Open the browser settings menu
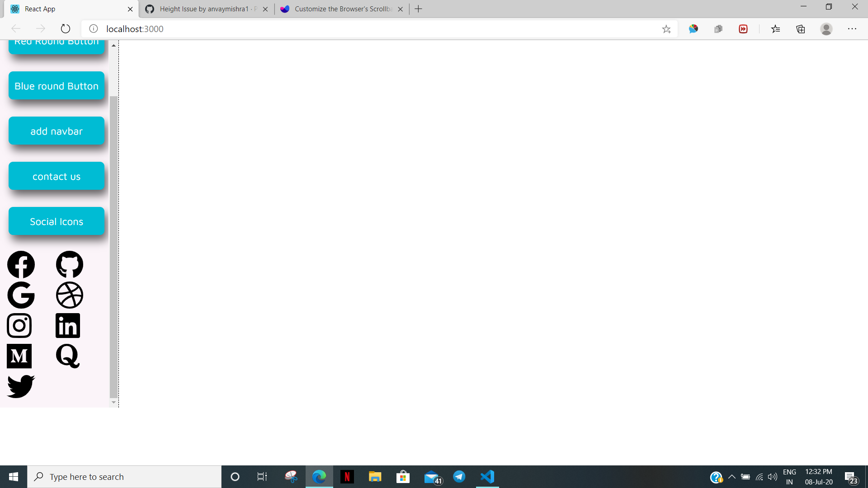Viewport: 868px width, 488px height. tap(853, 28)
